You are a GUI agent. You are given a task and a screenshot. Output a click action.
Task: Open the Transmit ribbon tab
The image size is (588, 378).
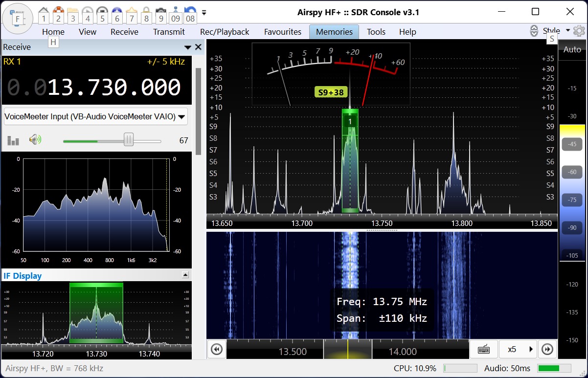(169, 32)
